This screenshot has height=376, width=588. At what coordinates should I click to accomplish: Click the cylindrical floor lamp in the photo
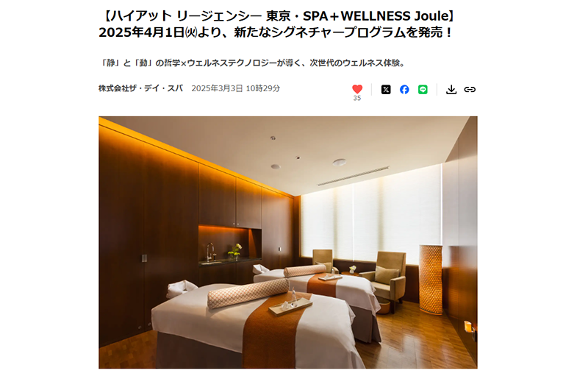point(431,278)
